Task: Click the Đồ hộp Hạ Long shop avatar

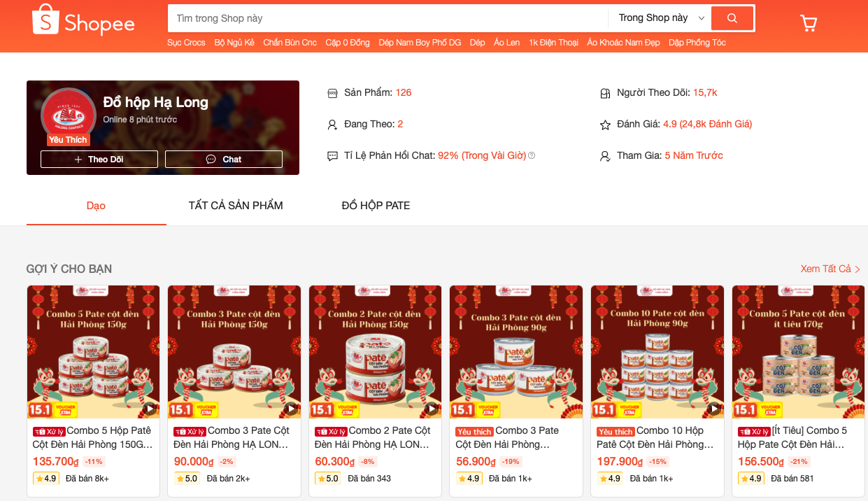Action: [x=68, y=113]
